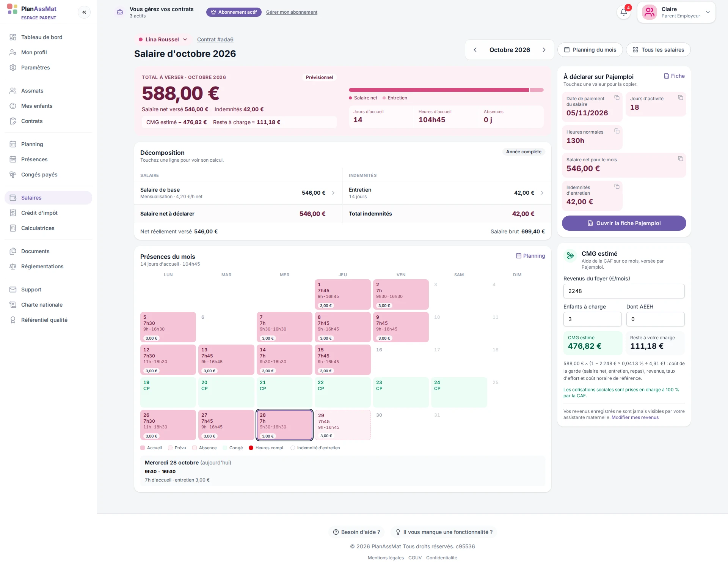The image size is (728, 573).
Task: Copy the Jours d'activité value
Action: [681, 98]
